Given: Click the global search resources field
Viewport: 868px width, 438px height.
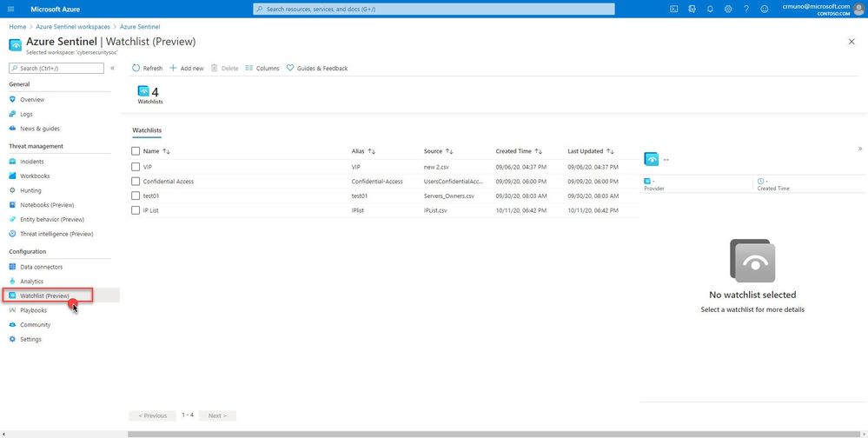Looking at the screenshot, I should [434, 9].
